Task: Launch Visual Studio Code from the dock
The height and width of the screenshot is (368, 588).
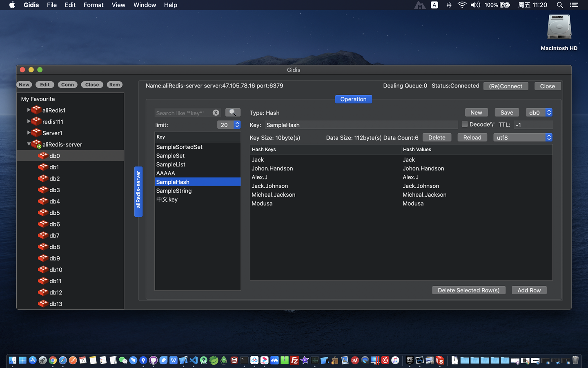Action: (x=194, y=360)
